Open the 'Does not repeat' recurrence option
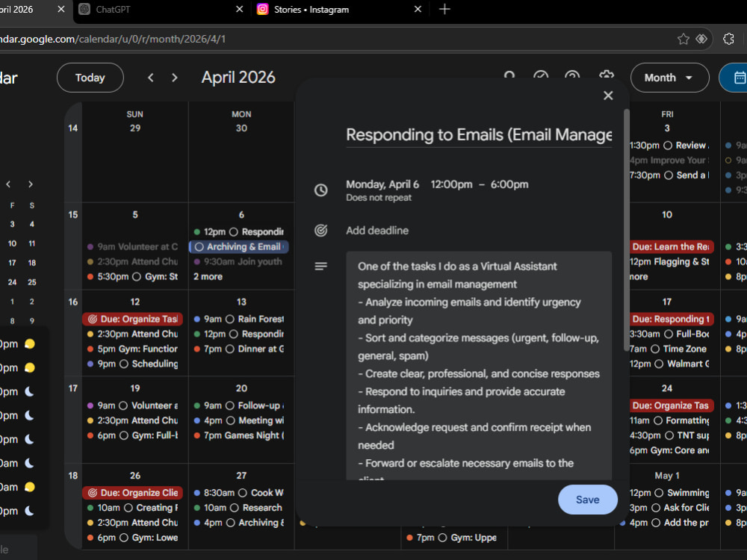 tap(379, 198)
